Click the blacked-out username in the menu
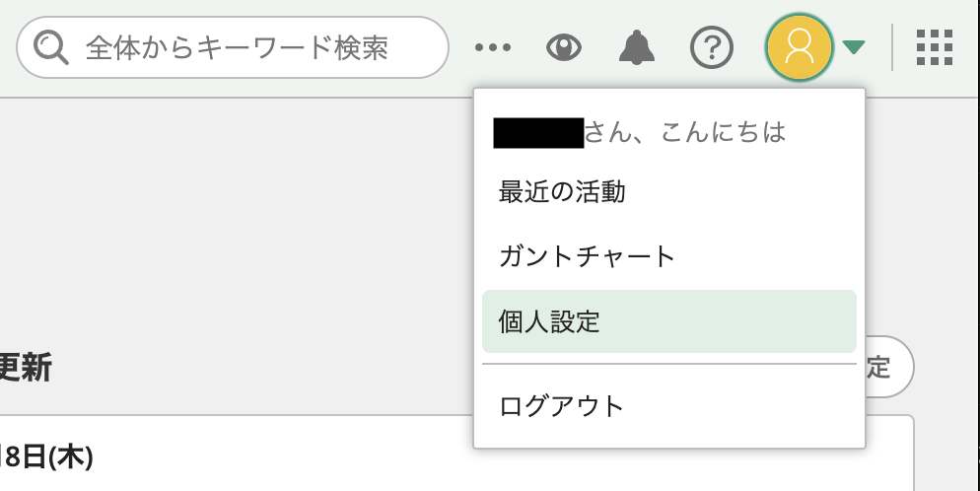 click(538, 133)
